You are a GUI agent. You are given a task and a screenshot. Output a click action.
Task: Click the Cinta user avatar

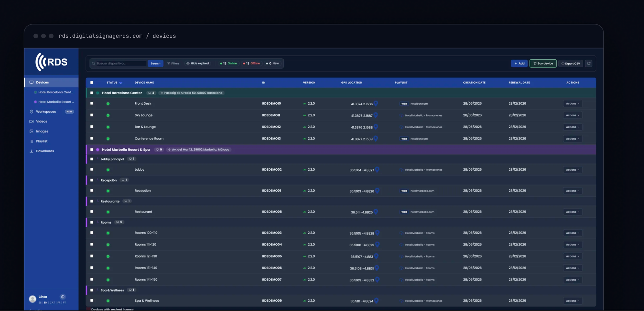pyautogui.click(x=33, y=299)
